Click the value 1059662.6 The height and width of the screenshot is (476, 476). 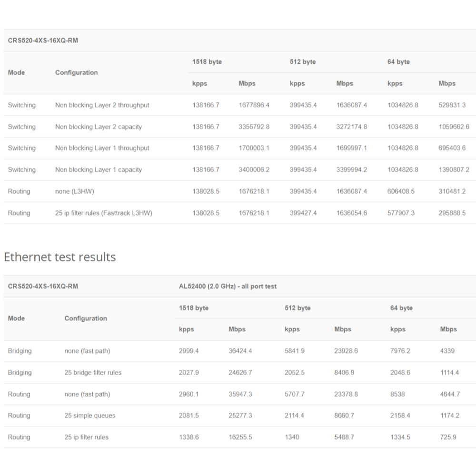(454, 127)
